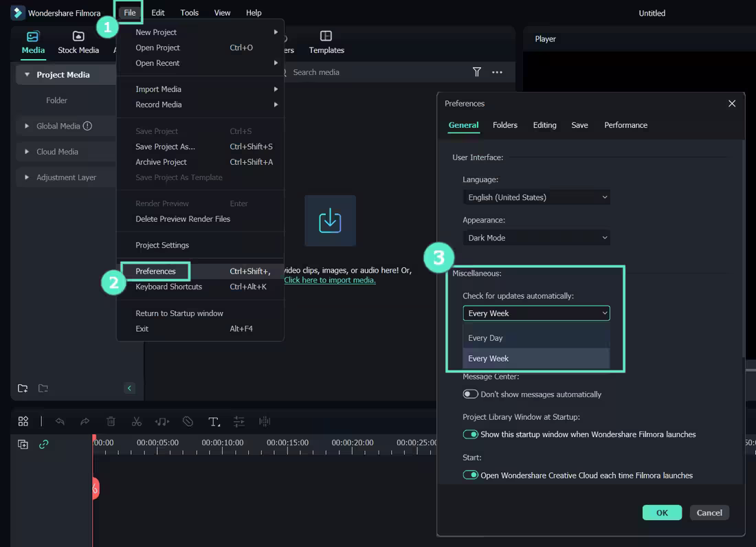Open the View menu
756x547 pixels.
[x=222, y=12]
